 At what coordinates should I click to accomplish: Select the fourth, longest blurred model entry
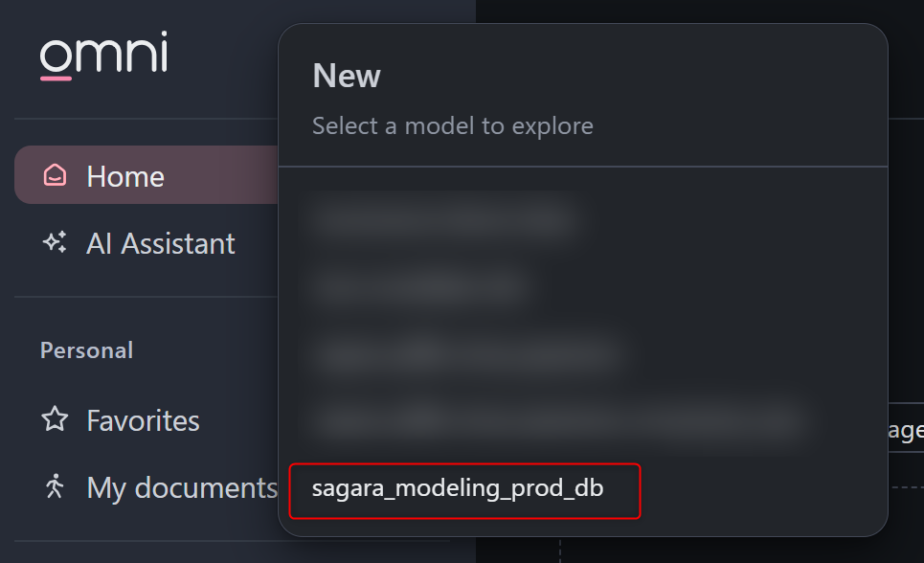pyautogui.click(x=553, y=419)
